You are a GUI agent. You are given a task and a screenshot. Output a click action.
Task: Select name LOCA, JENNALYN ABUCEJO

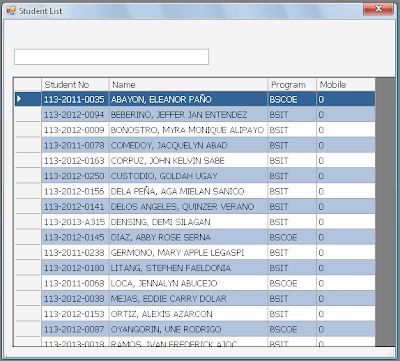[x=188, y=283]
